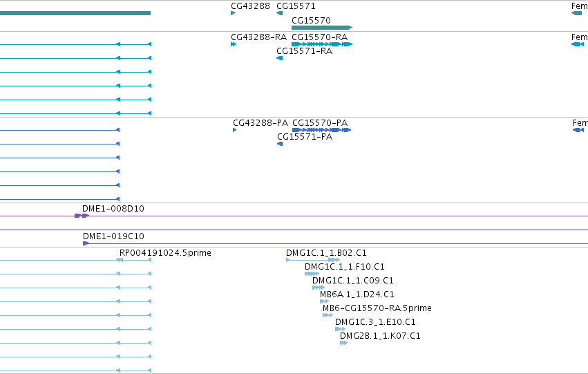Click the CG15570 gene bar
The width and height of the screenshot is (588, 374).
click(x=322, y=28)
